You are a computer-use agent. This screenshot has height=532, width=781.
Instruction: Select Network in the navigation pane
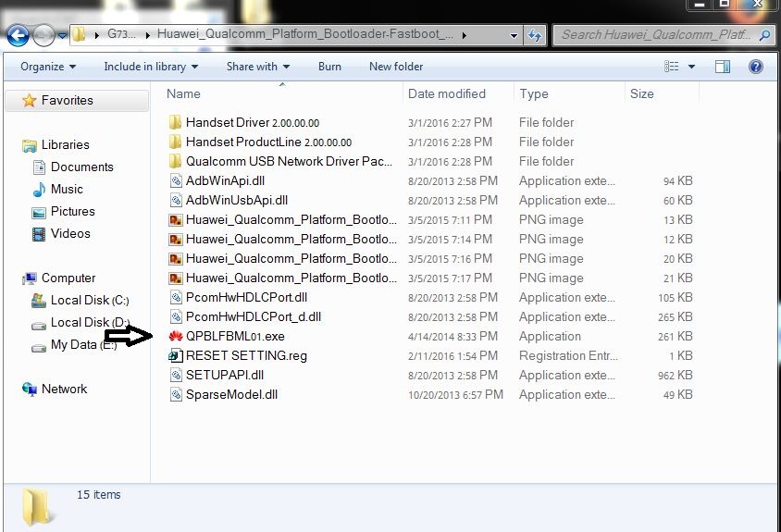coord(64,389)
